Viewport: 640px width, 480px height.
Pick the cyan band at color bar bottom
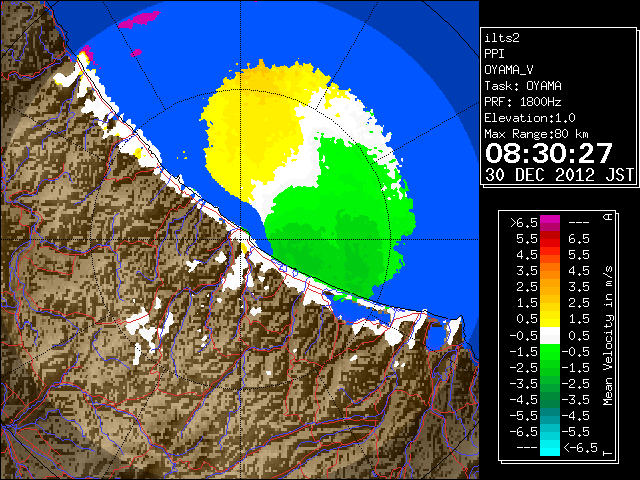[x=550, y=448]
